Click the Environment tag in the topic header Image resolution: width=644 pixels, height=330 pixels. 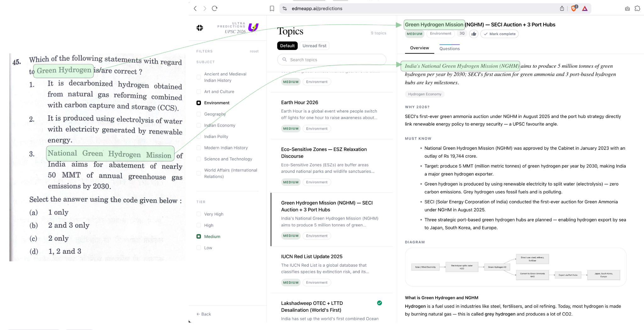click(441, 34)
